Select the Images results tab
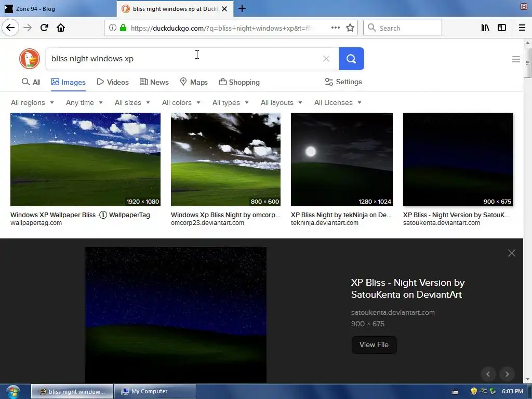Viewport: 532px width, 399px height. pyautogui.click(x=68, y=82)
